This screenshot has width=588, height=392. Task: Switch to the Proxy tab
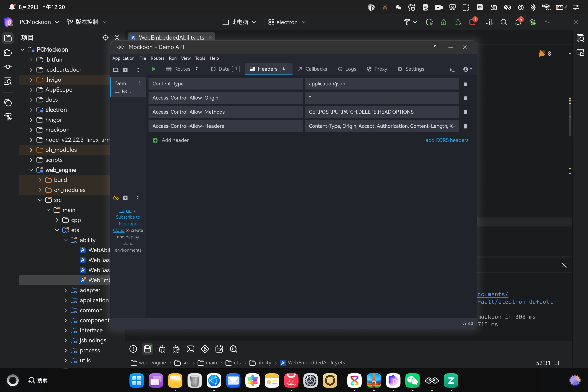coord(377,69)
